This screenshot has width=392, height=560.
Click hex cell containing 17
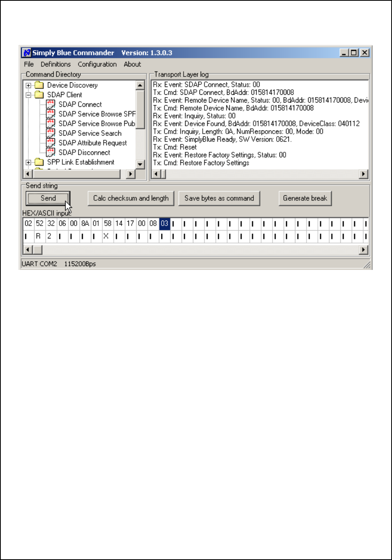tap(130, 223)
